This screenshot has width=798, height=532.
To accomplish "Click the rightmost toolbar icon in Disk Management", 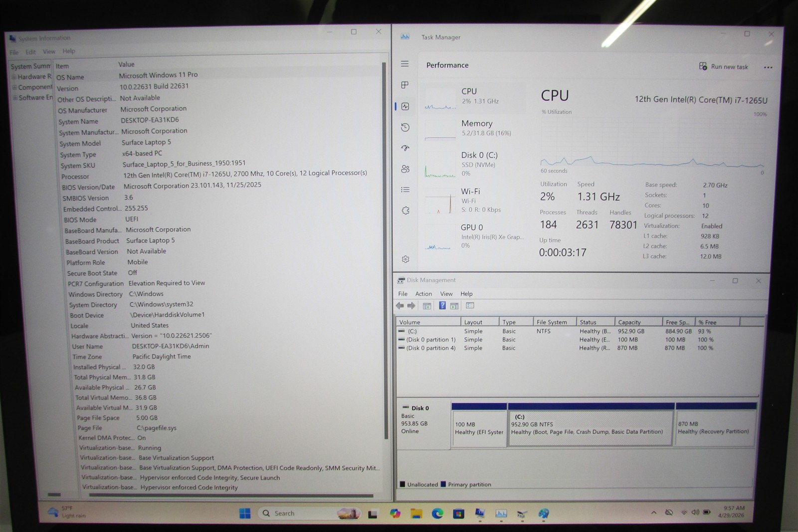I will (470, 306).
